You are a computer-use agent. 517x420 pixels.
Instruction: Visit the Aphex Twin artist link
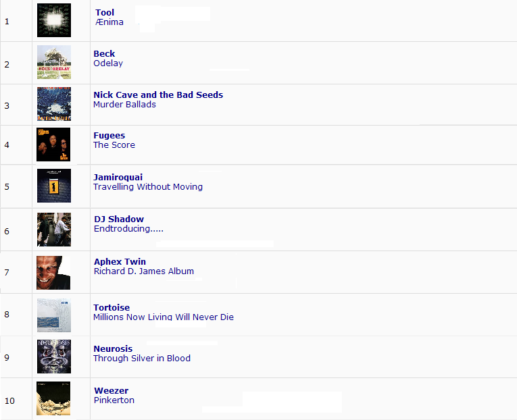(120, 261)
